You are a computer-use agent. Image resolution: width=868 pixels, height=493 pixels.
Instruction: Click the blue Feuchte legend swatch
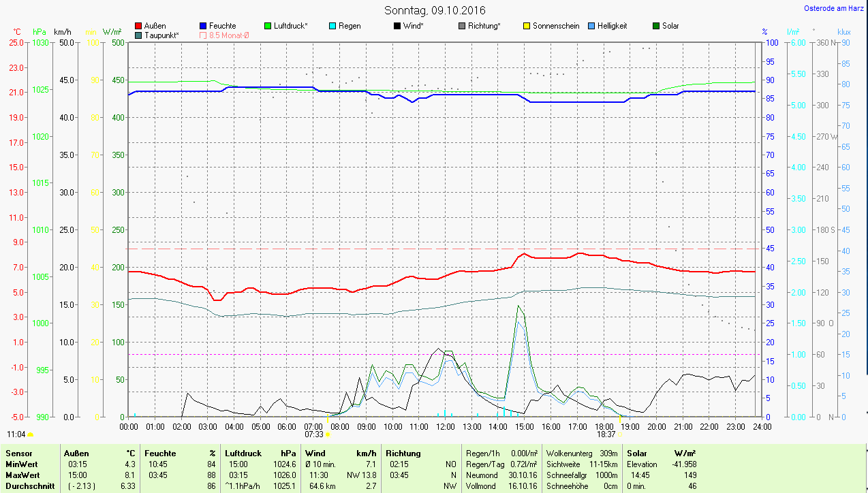pos(204,26)
